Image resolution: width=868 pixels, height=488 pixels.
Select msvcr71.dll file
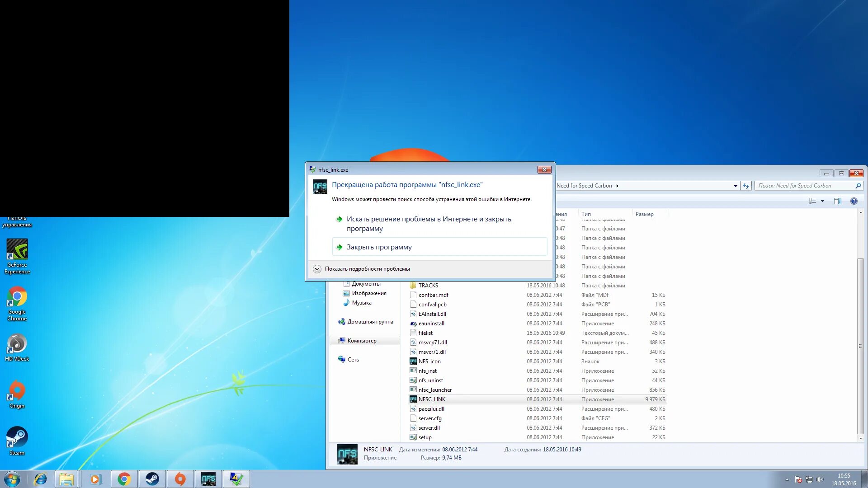pyautogui.click(x=537, y=352)
